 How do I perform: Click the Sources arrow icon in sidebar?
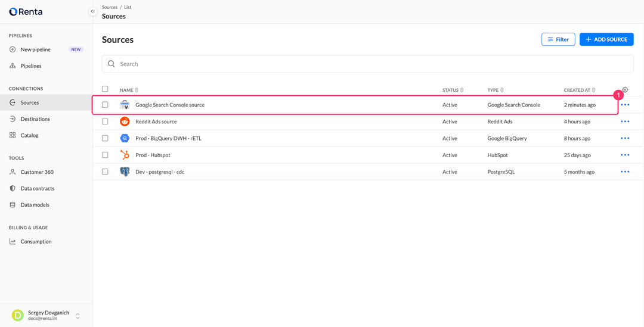pyautogui.click(x=13, y=102)
